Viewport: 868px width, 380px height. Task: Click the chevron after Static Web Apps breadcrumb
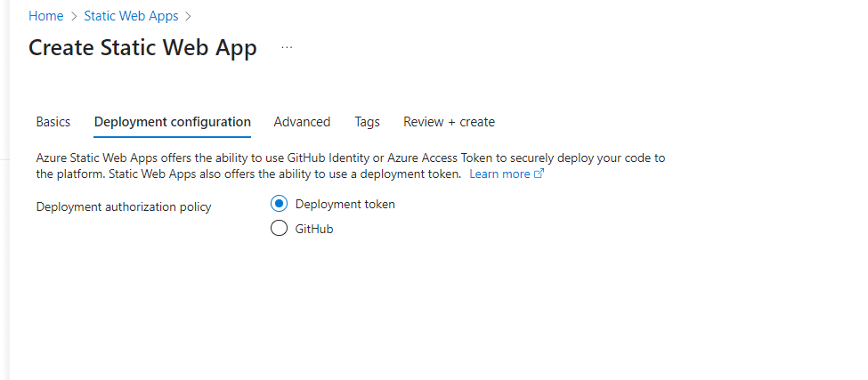[189, 16]
